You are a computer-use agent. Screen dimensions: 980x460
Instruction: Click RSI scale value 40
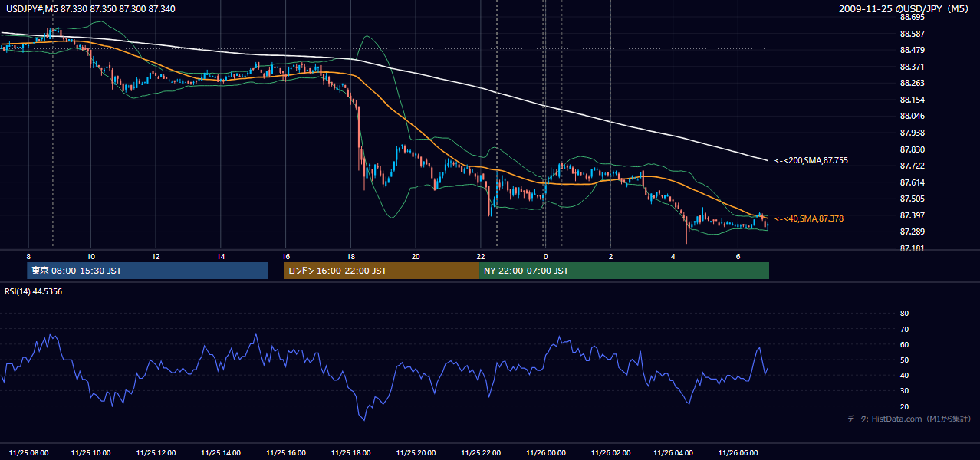[x=904, y=375]
